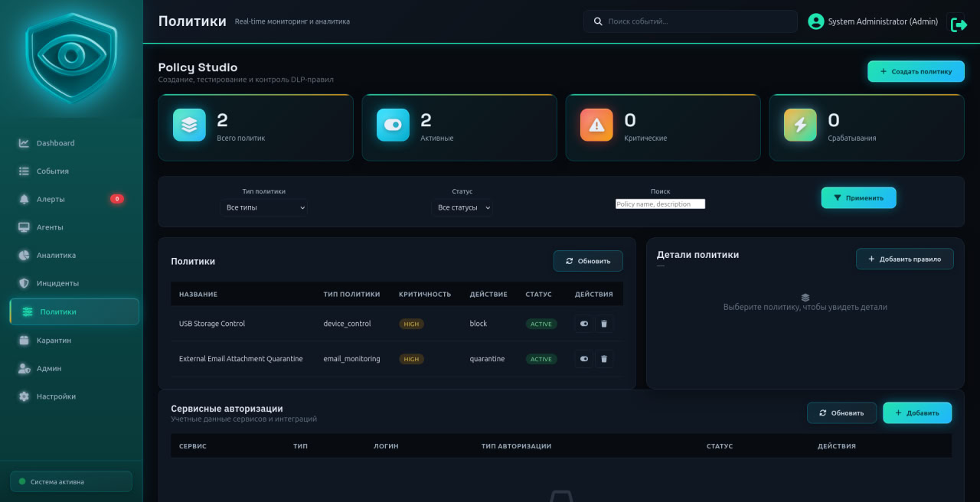
Task: Toggle the USB Storage Control policy status
Action: pyautogui.click(x=584, y=324)
